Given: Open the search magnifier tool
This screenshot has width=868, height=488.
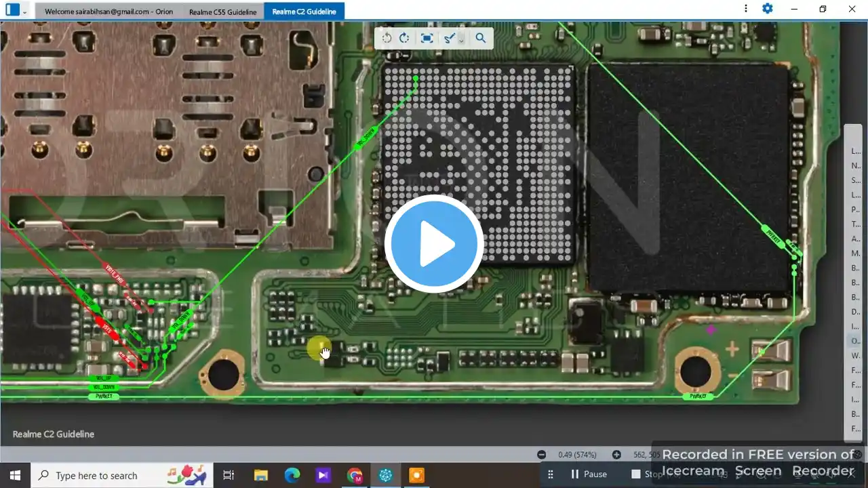Looking at the screenshot, I should coord(481,38).
